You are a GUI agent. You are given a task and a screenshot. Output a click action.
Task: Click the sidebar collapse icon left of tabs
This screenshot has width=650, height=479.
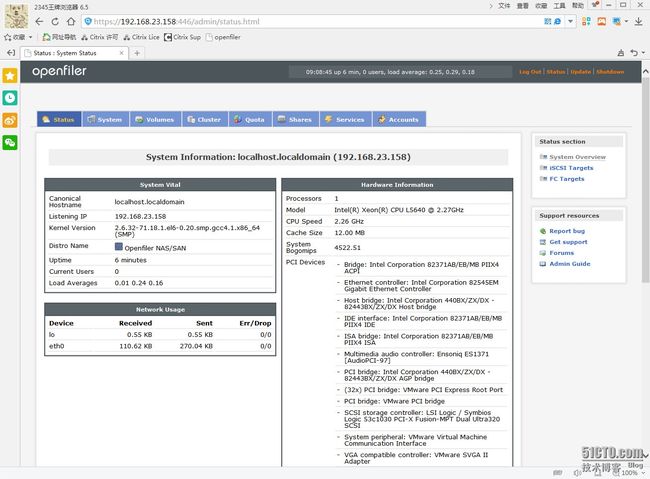click(11, 53)
